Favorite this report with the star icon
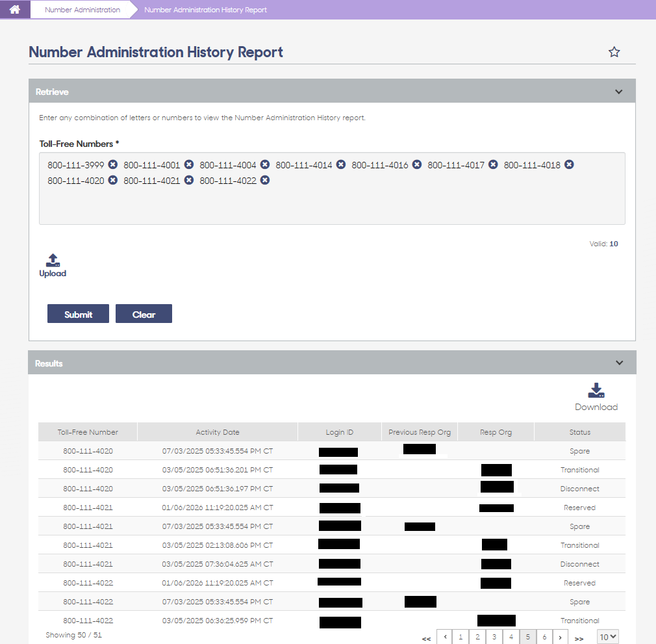Viewport: 656px width, 644px height. [x=614, y=52]
